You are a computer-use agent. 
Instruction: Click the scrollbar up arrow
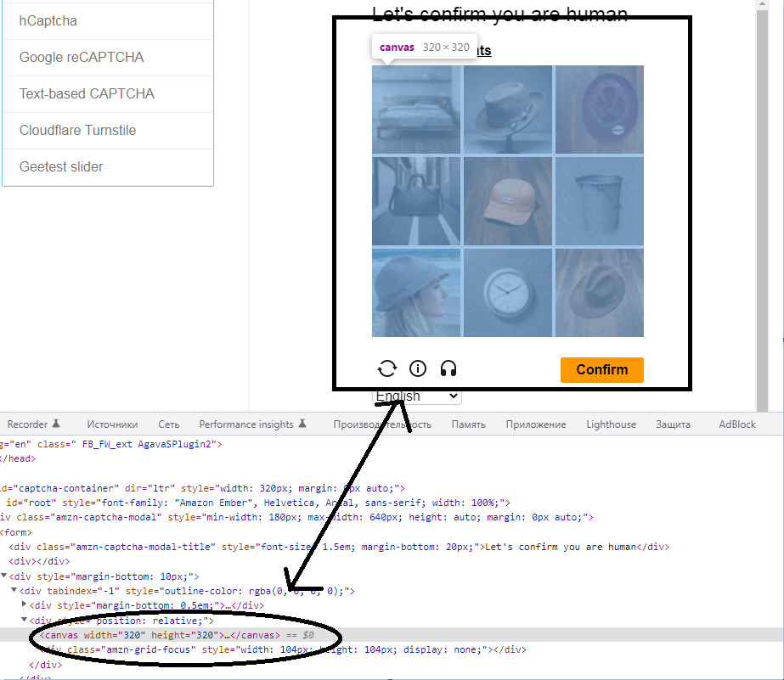pos(762,4)
